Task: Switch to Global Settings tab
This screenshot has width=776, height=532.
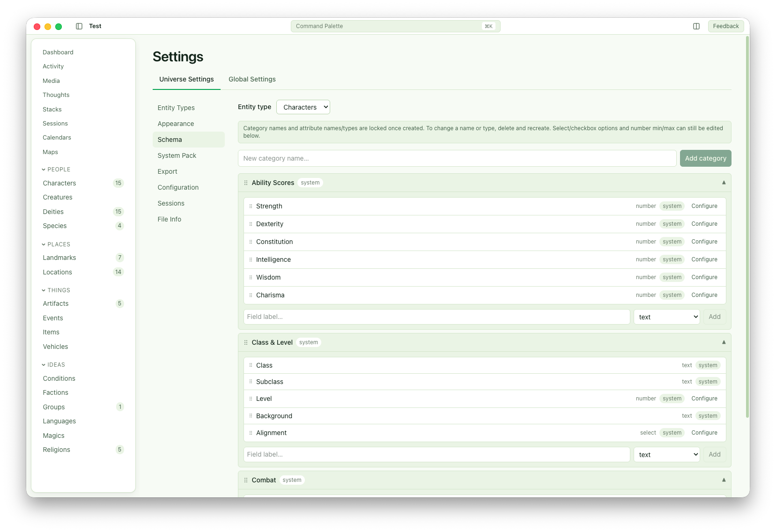Action: click(x=252, y=79)
